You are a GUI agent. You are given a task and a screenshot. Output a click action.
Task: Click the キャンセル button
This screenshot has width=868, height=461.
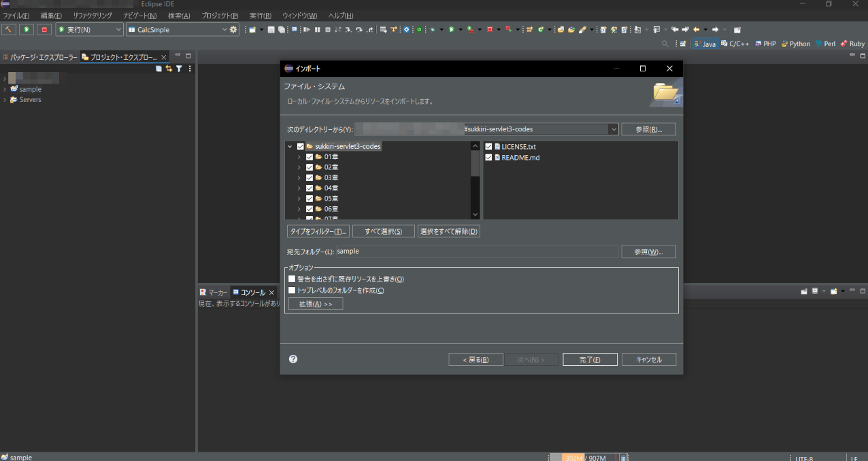[x=649, y=360]
